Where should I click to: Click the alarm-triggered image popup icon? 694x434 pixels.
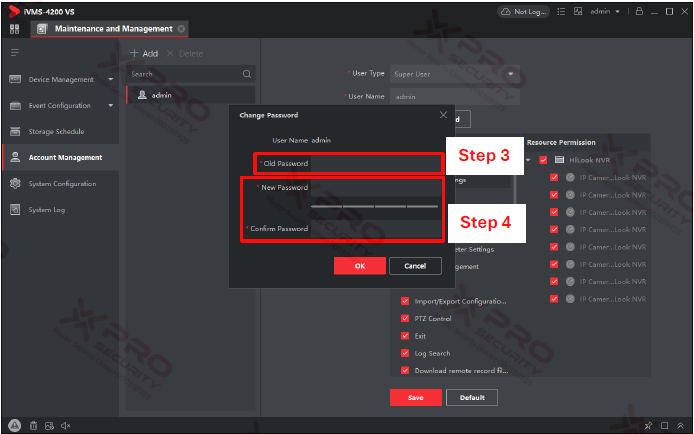pos(49,426)
